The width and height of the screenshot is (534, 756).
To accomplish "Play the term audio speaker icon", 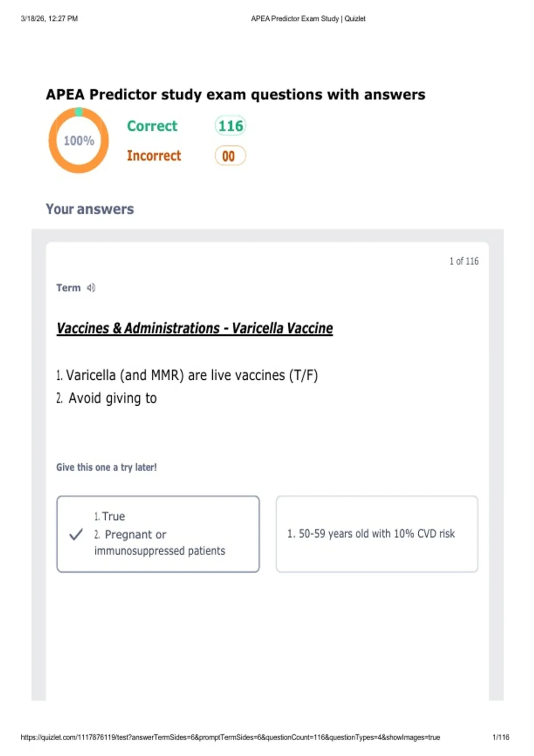I will (91, 288).
